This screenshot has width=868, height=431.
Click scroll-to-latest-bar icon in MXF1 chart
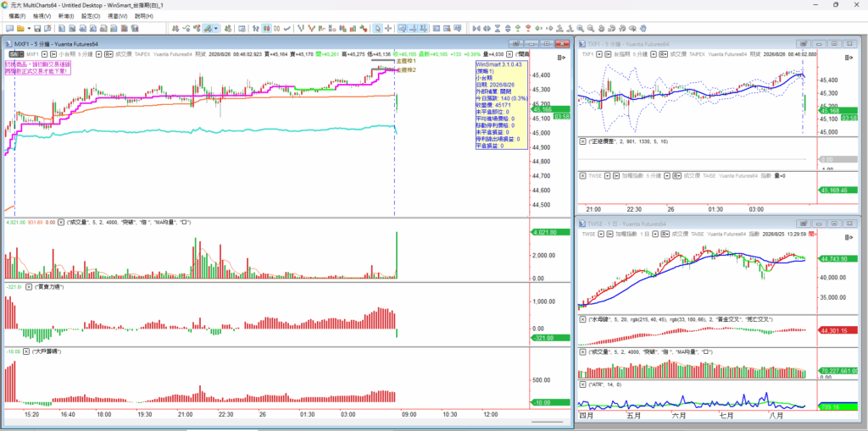560,57
